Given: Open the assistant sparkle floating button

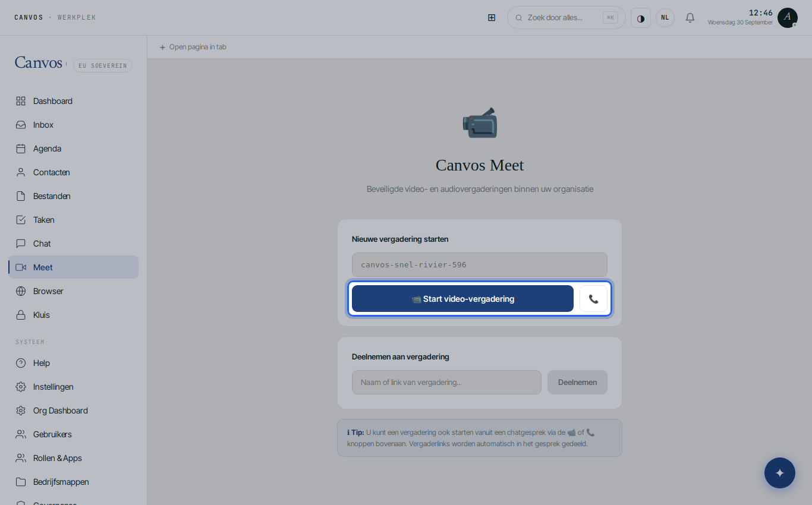Looking at the screenshot, I should [780, 473].
